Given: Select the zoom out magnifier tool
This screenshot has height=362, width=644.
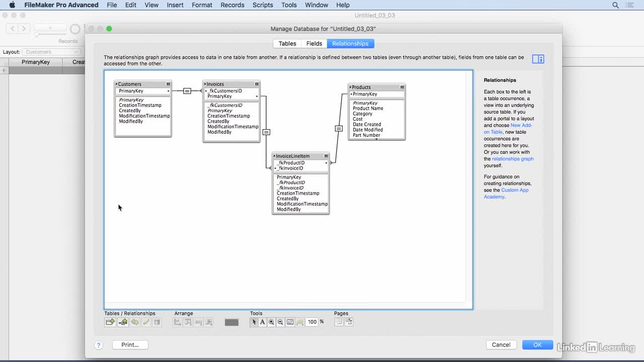Looking at the screenshot, I should 280,322.
